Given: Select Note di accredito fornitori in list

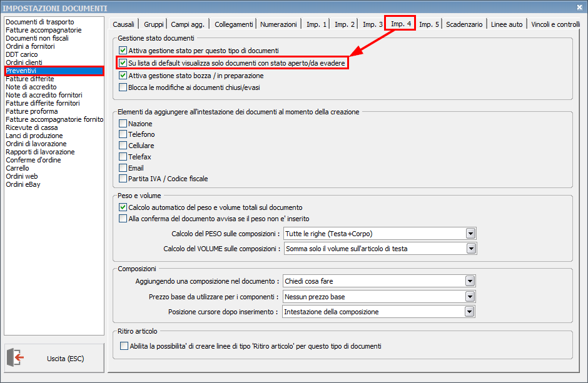Looking at the screenshot, I should 54,95.
